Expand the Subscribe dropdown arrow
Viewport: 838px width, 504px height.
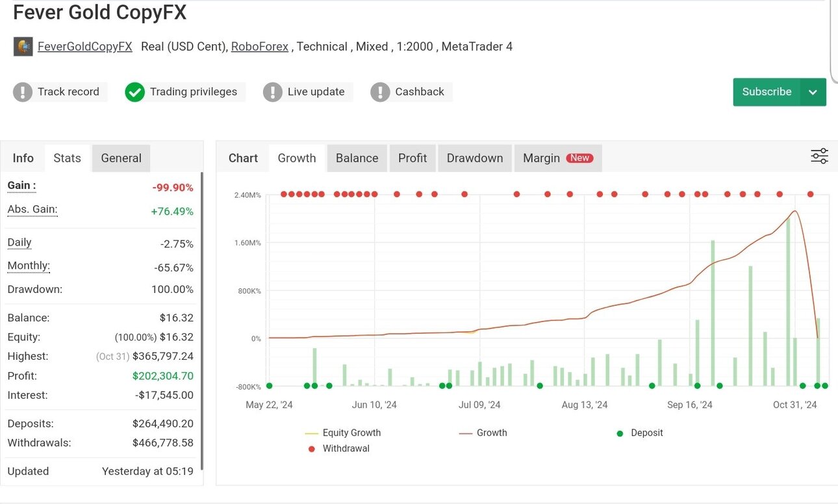click(813, 92)
